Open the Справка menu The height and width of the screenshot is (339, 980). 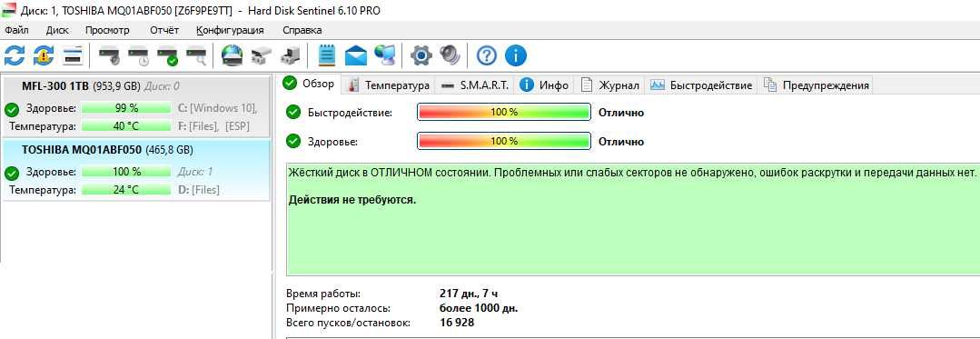[x=302, y=30]
